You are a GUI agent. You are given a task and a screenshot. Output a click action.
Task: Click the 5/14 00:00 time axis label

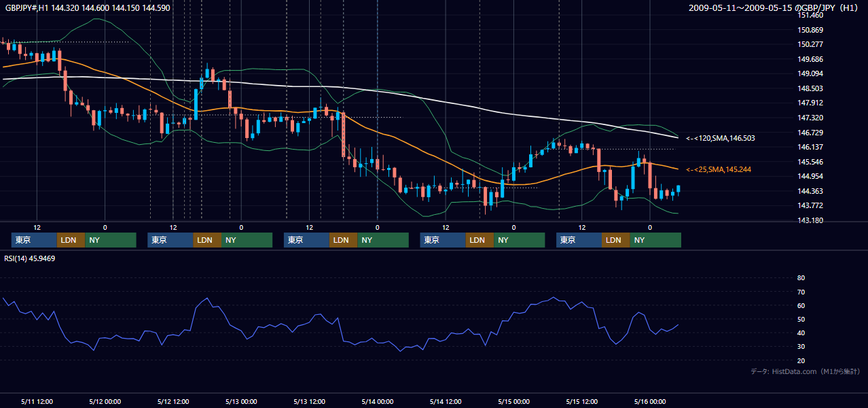click(377, 401)
